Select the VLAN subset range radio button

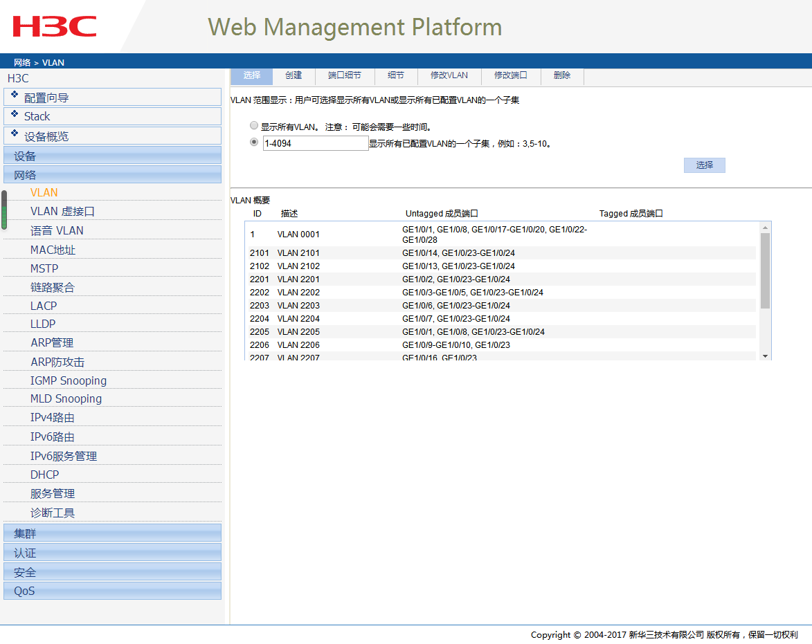254,142
